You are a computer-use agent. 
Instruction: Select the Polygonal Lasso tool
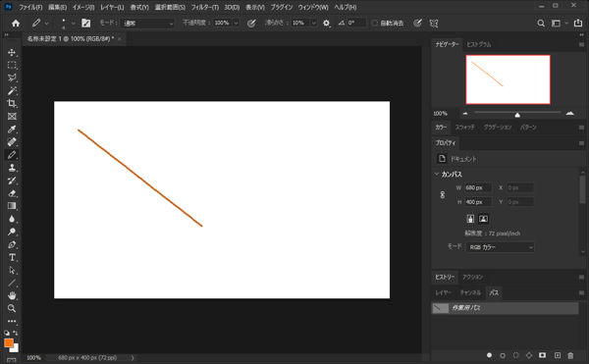(x=12, y=78)
